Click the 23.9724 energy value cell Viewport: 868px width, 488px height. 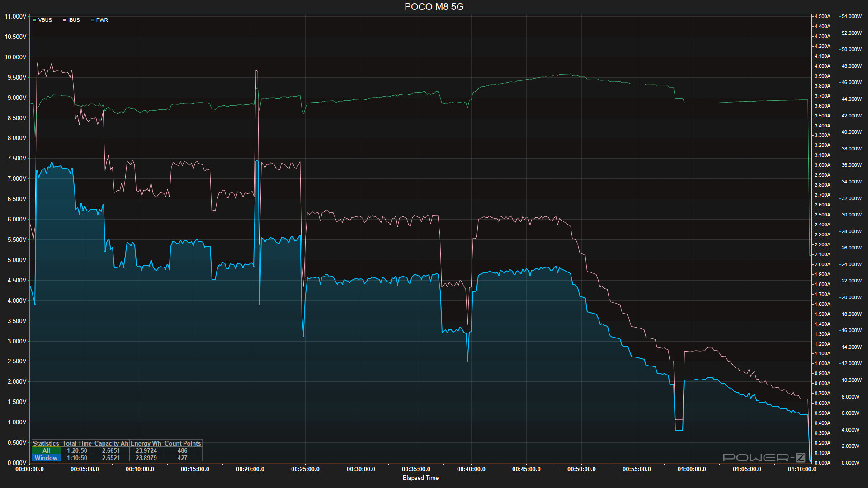point(146,450)
